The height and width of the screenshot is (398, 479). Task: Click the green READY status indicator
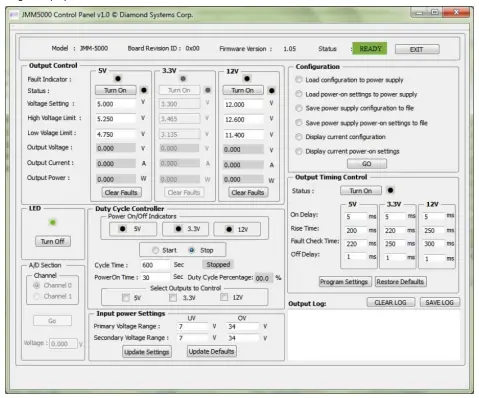coord(370,49)
